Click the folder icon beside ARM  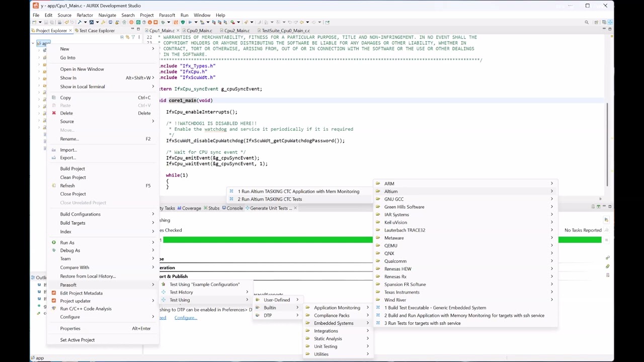tap(378, 184)
